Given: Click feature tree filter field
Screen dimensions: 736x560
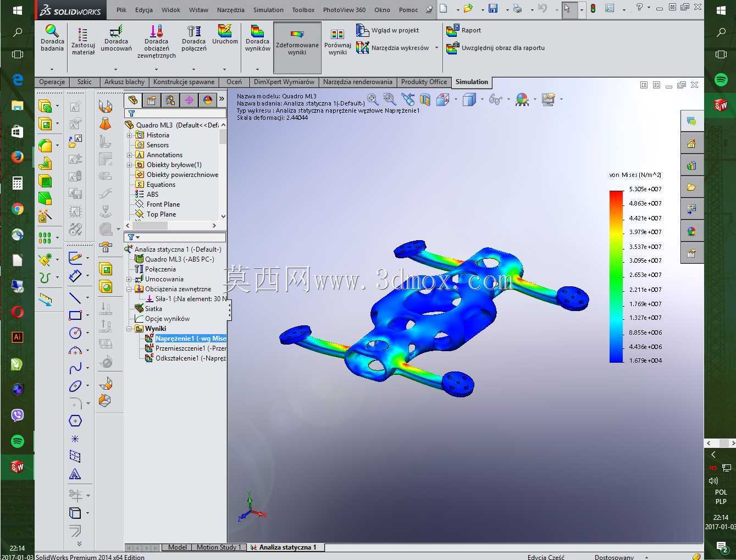Looking at the screenshot, I should (175, 113).
